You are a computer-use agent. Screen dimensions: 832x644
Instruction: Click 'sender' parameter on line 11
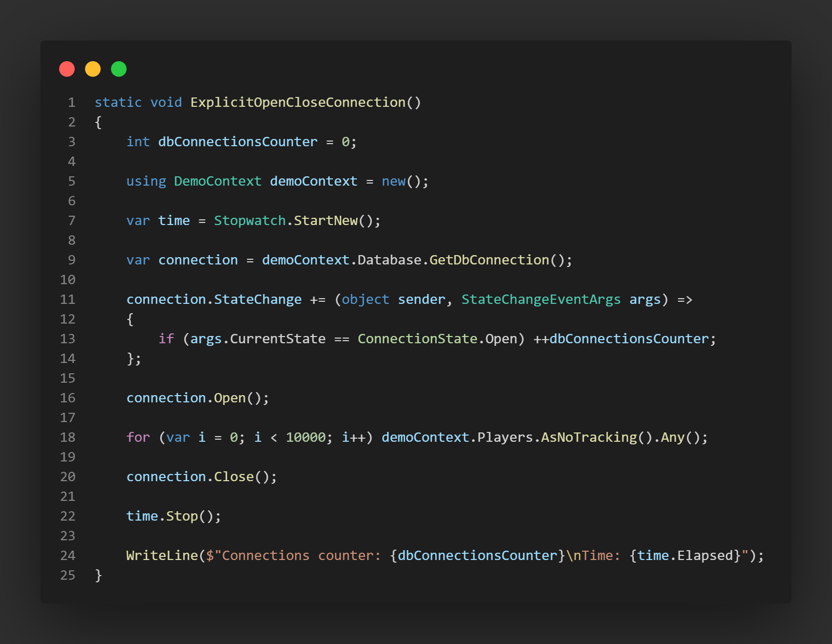click(x=422, y=300)
